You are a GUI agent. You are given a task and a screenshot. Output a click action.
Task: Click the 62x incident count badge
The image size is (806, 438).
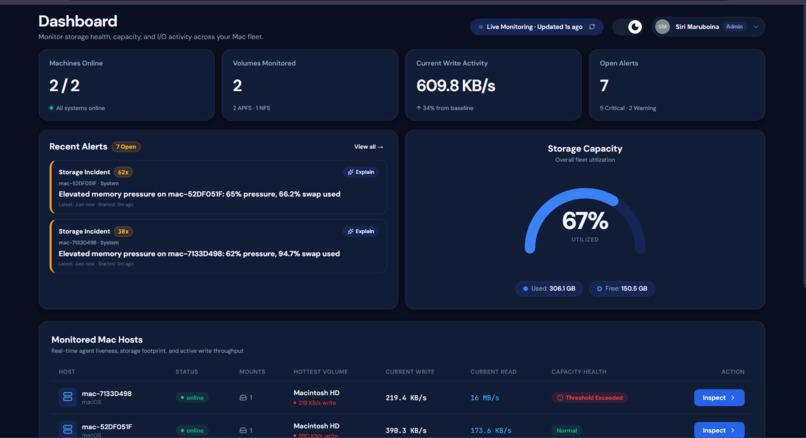point(123,172)
